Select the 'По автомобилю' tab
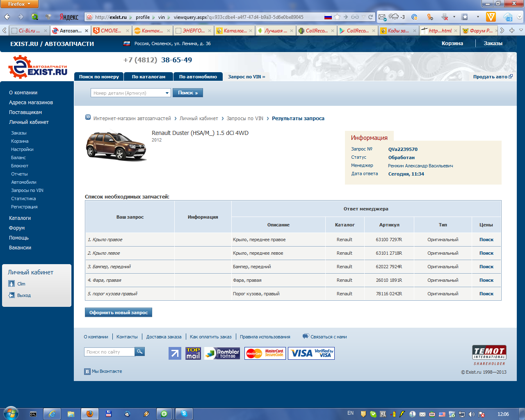The width and height of the screenshot is (525, 420). (x=198, y=77)
